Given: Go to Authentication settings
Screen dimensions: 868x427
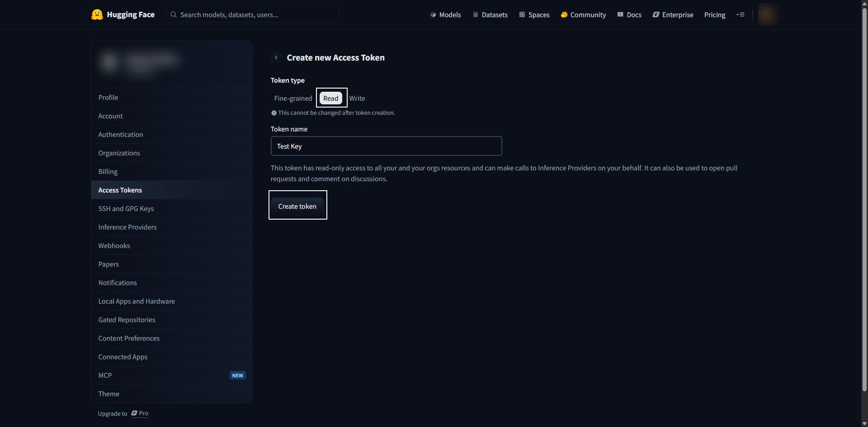Looking at the screenshot, I should pos(172,134).
